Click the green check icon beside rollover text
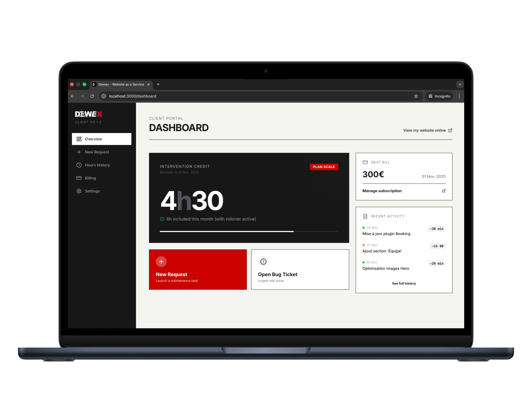 click(x=162, y=219)
